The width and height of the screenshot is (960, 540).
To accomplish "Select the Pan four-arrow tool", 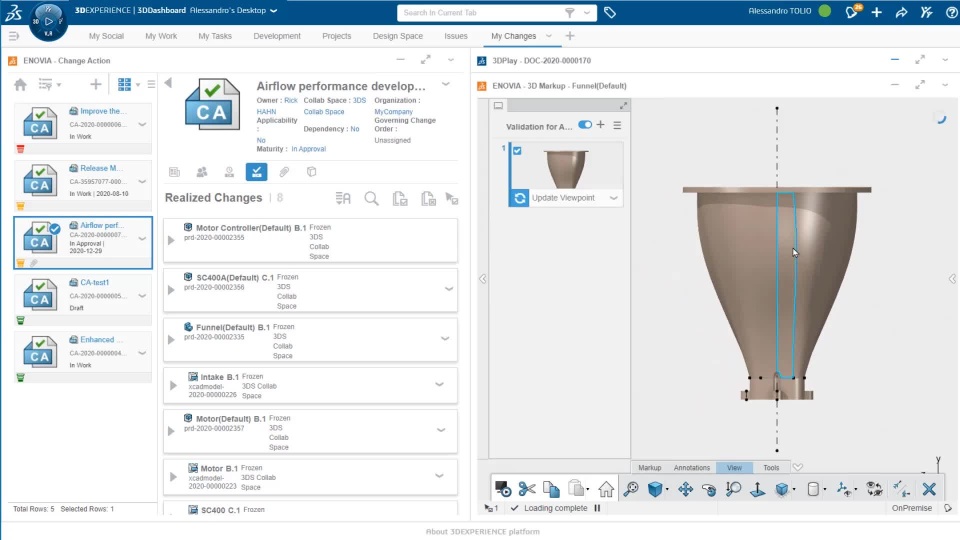I will tap(685, 489).
